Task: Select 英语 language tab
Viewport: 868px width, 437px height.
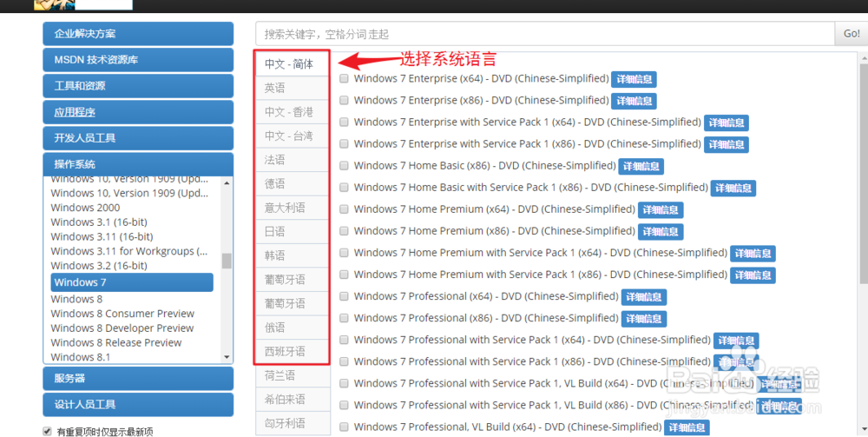Action: [292, 88]
